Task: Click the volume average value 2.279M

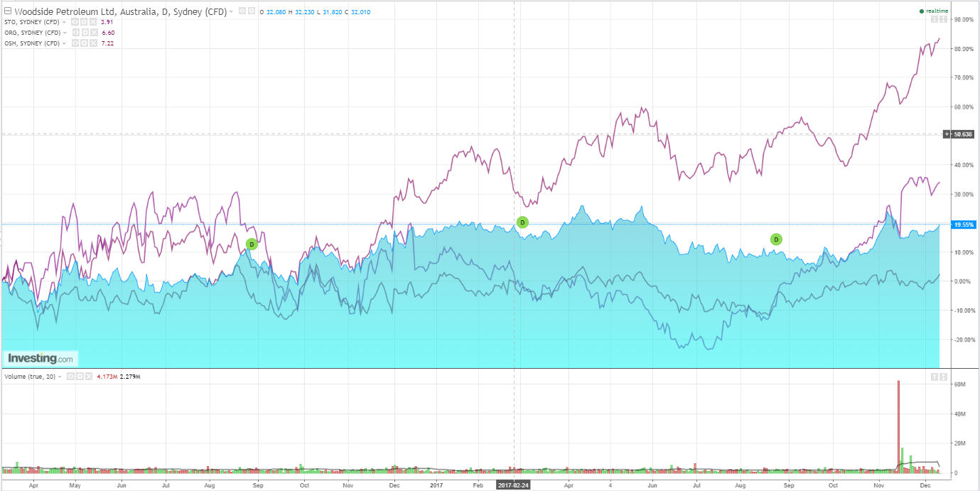Action: pos(130,377)
